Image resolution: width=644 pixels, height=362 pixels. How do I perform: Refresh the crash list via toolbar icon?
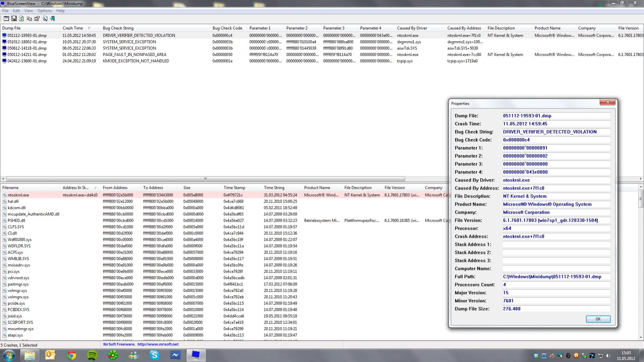[x=21, y=18]
